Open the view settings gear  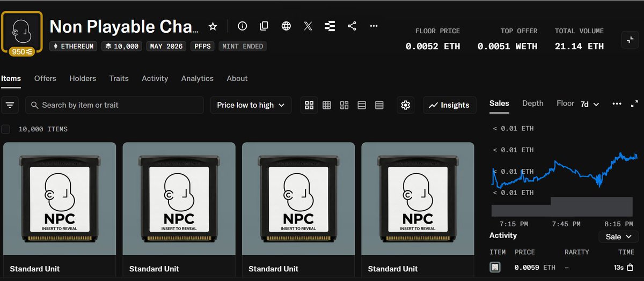[x=406, y=105]
